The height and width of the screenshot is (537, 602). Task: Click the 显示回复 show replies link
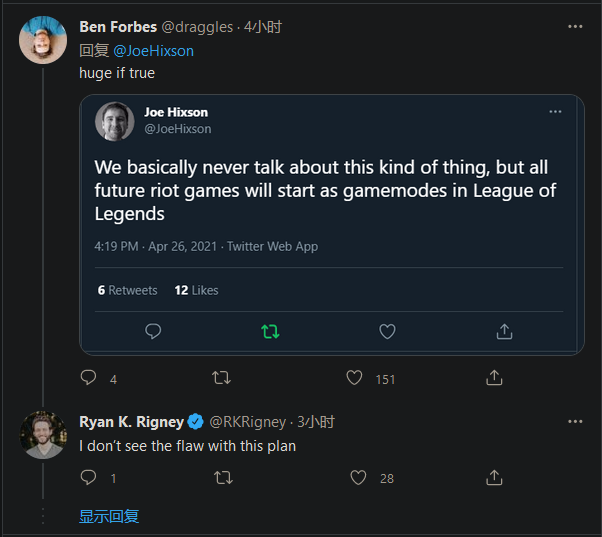[109, 516]
